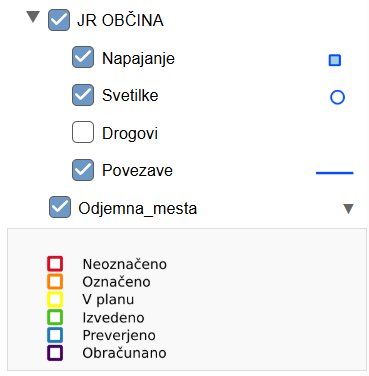Click the Svetilke blue circle symbol icon
This screenshot has height=376, width=369.
(x=337, y=97)
